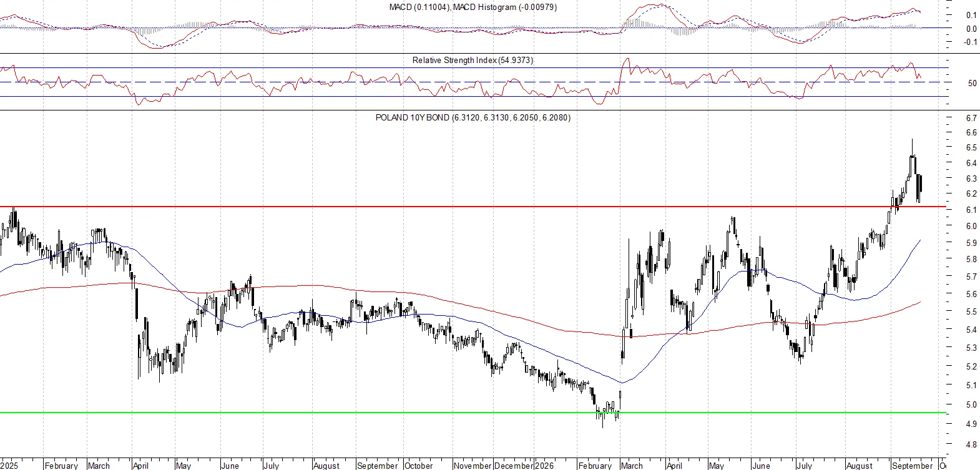Pick the 5.3 price axis label
The image size is (980, 470).
coord(971,348)
